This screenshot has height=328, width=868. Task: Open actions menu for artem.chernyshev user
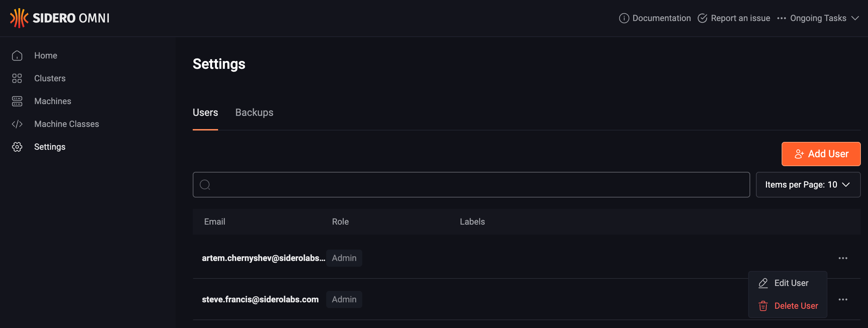coord(843,258)
